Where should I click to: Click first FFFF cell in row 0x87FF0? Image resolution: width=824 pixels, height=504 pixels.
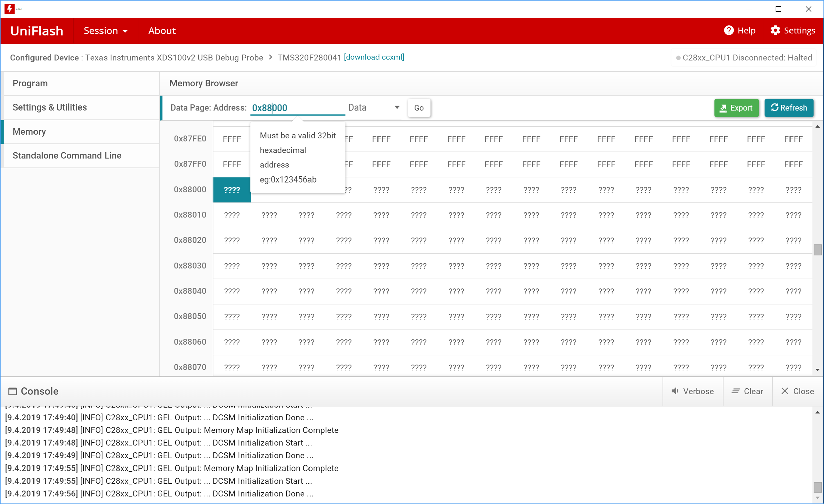[x=232, y=164]
